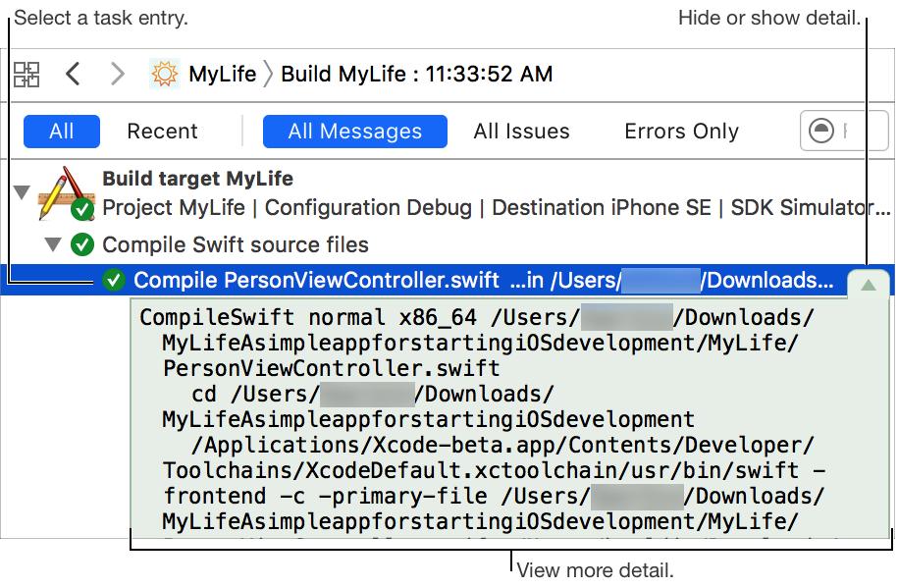Enable the All filter scope
The height and width of the screenshot is (588, 898).
tap(61, 131)
